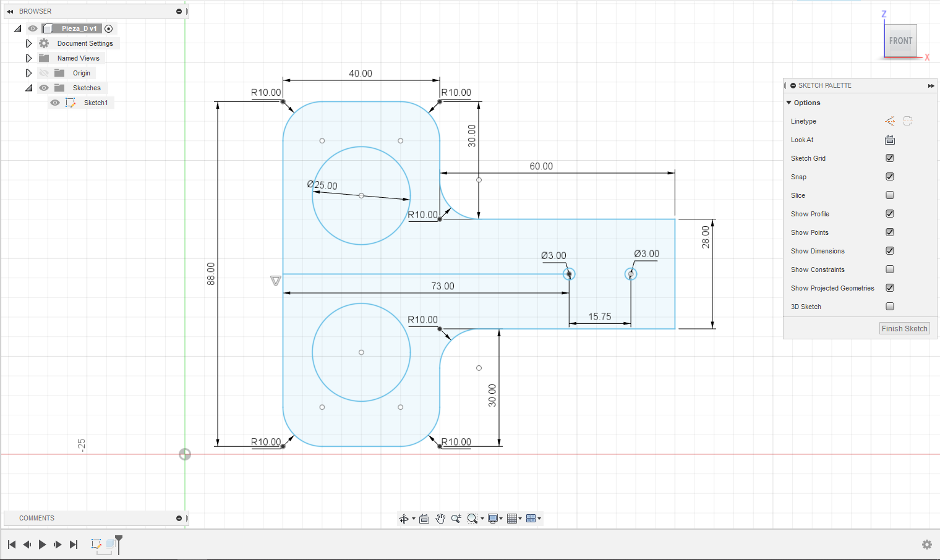Click the plus icon on Comments panel
This screenshot has height=560, width=940.
coord(179,519)
